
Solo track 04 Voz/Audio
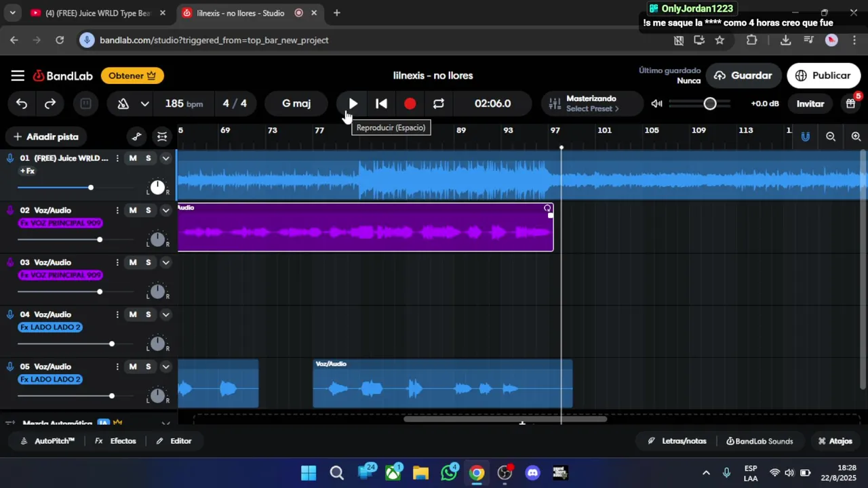[x=148, y=315]
